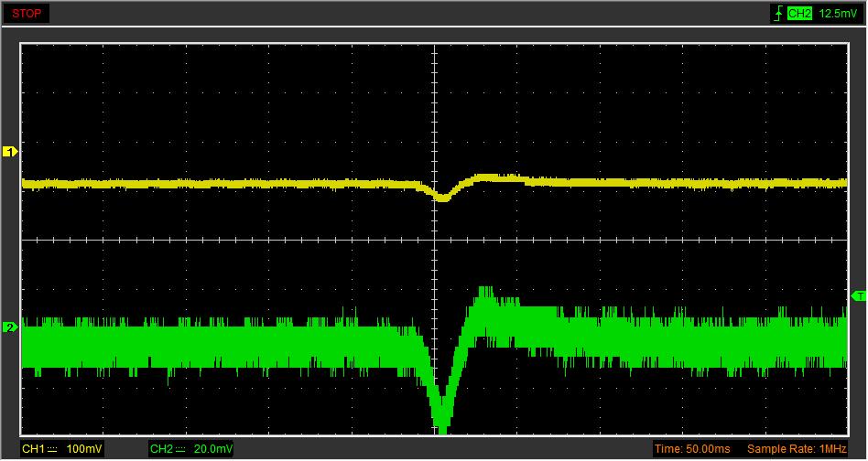The width and height of the screenshot is (868, 461).
Task: Click the yellow channel 1 ground marker
Action: (x=11, y=152)
